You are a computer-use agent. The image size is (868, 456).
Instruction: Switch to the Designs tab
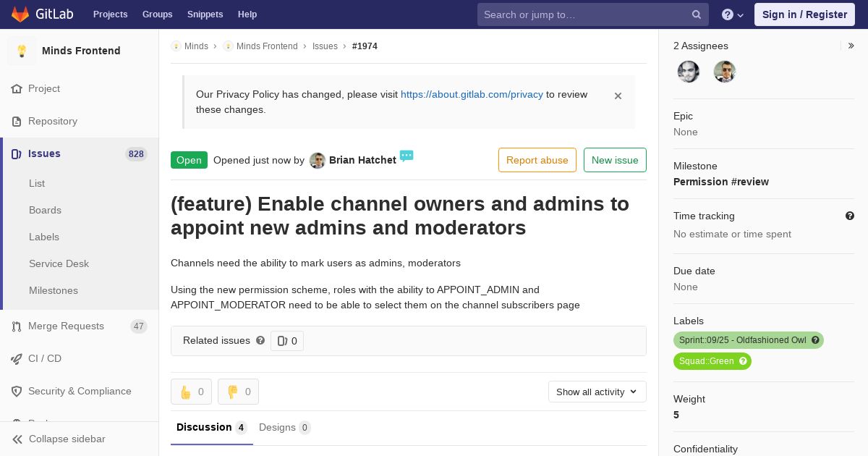click(x=285, y=427)
